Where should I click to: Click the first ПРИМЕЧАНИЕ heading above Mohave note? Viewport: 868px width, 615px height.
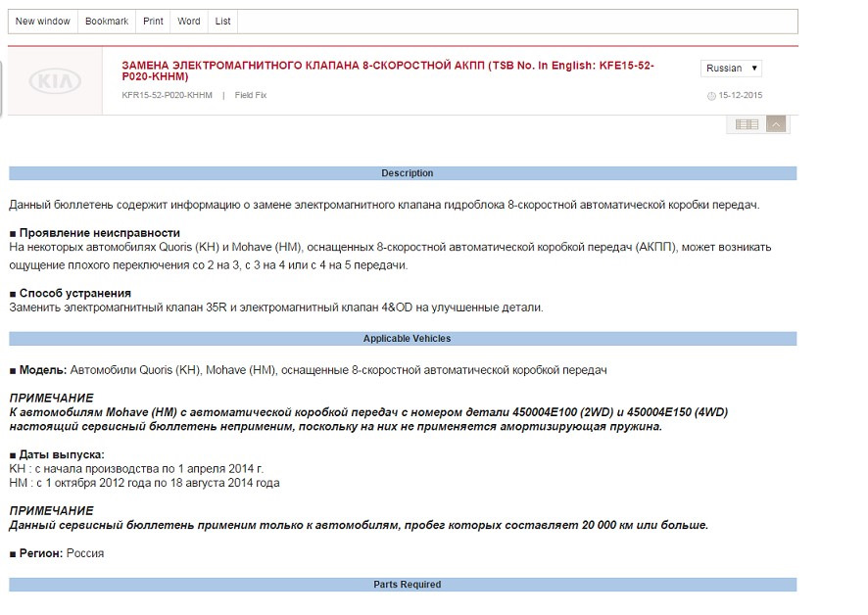coord(52,398)
